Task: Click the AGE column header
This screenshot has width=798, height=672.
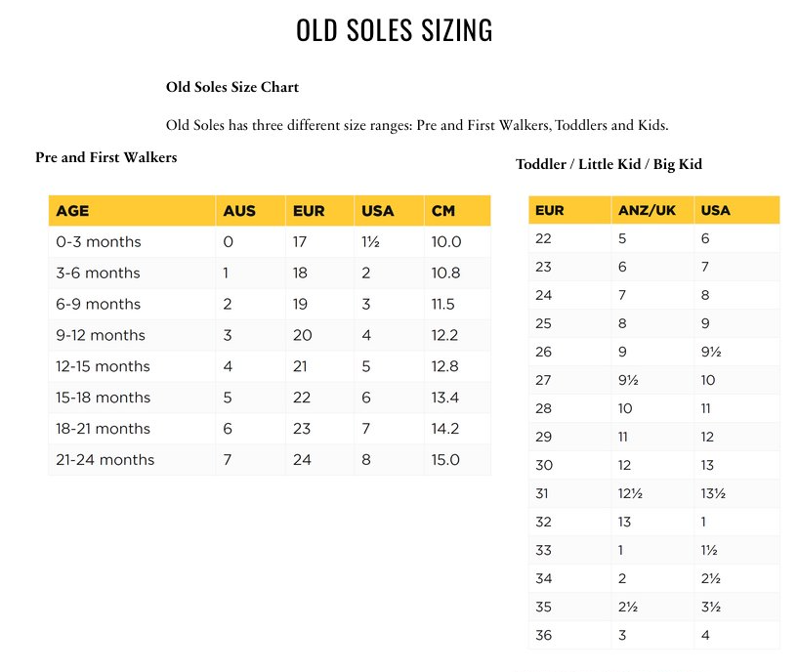Action: 73,211
